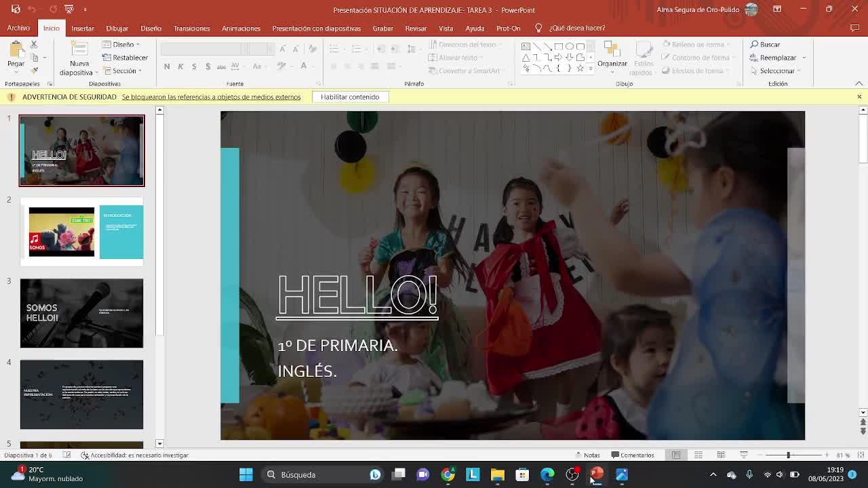Select the Copy Format paintbrush icon
868x488 pixels.
click(x=34, y=70)
